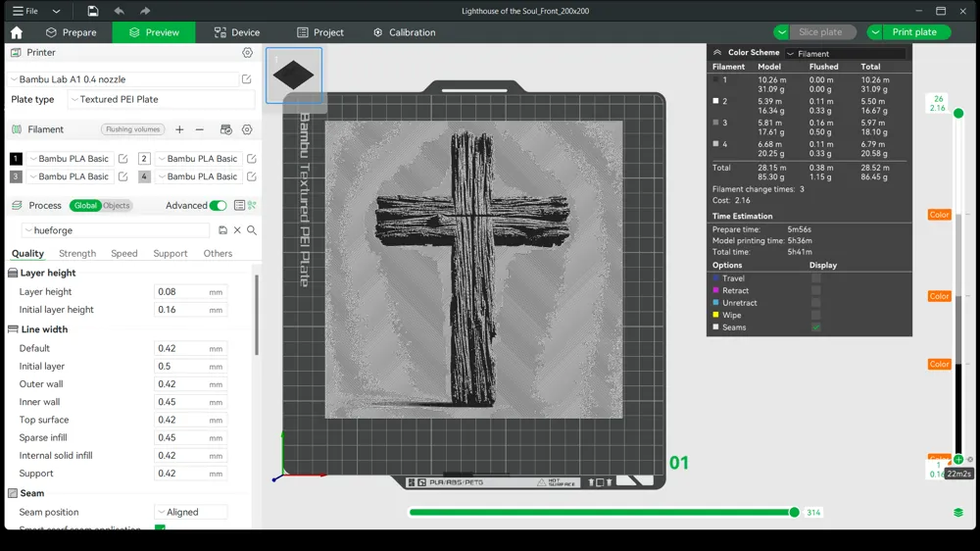Viewport: 980px width, 551px height.
Task: Open the Others settings tab
Action: (218, 253)
